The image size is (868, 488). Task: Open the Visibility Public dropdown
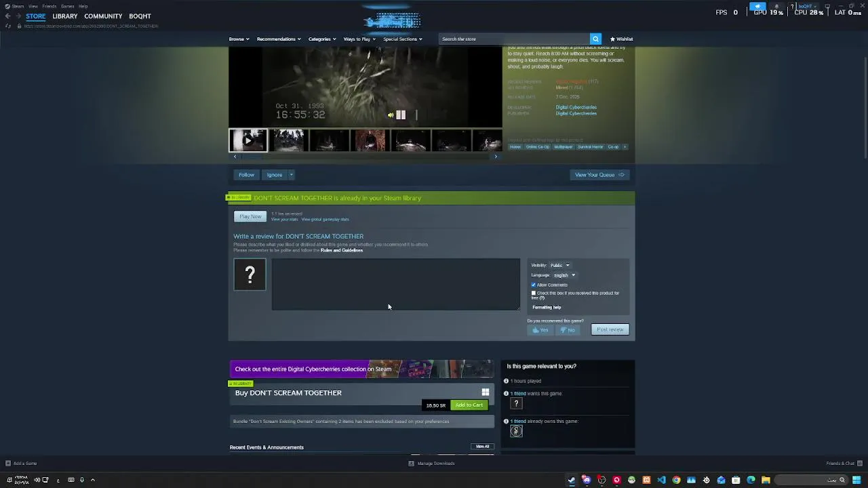pyautogui.click(x=559, y=265)
